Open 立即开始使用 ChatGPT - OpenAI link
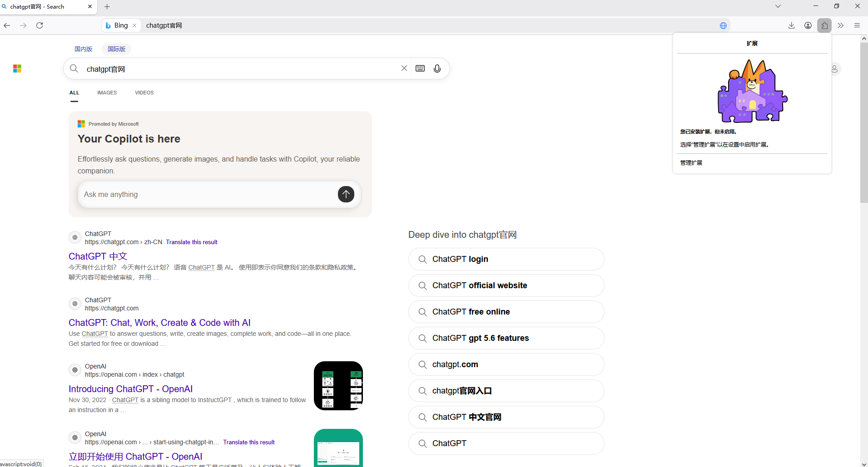 (135, 457)
